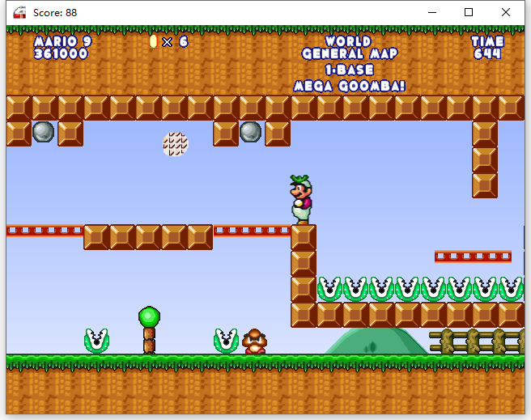Screen dimensions: 531x420
Task: Click the ground piranha plant left of tree
Action: (x=96, y=341)
